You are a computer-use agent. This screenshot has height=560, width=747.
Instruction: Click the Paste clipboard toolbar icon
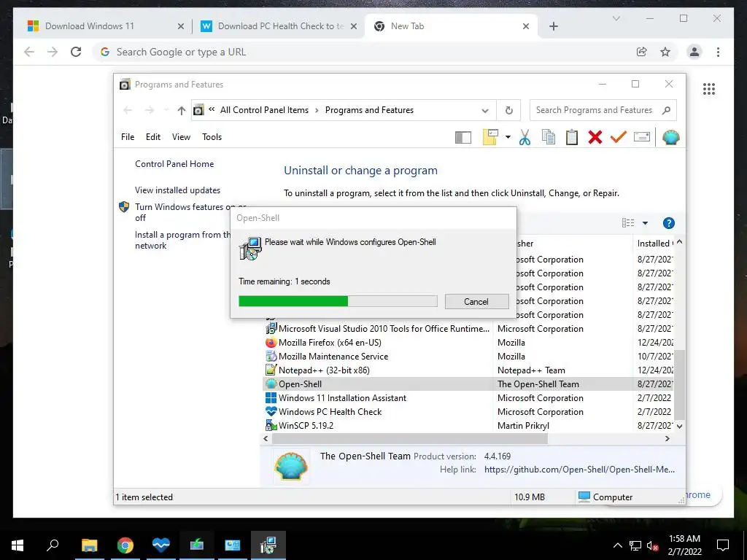tap(572, 137)
